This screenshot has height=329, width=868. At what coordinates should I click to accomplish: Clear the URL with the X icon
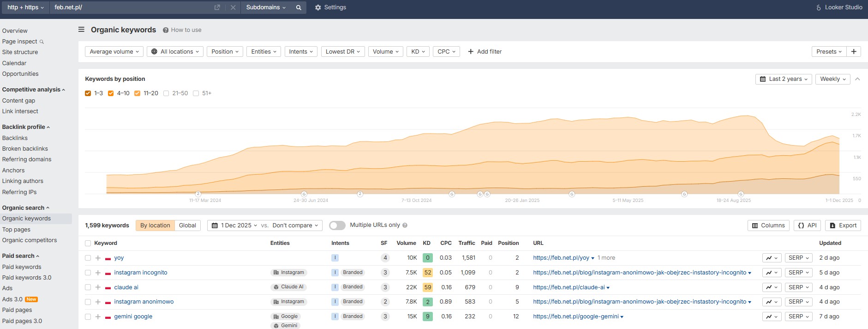click(x=233, y=7)
